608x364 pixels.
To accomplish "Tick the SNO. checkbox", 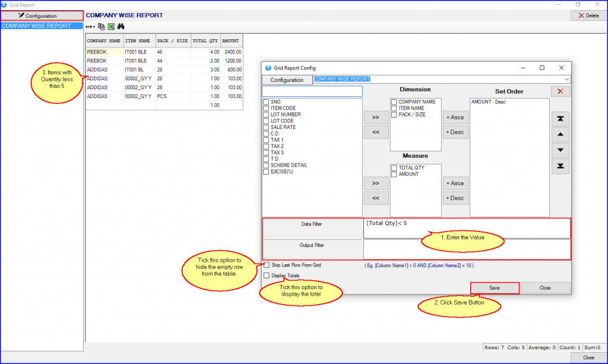I will click(x=266, y=102).
